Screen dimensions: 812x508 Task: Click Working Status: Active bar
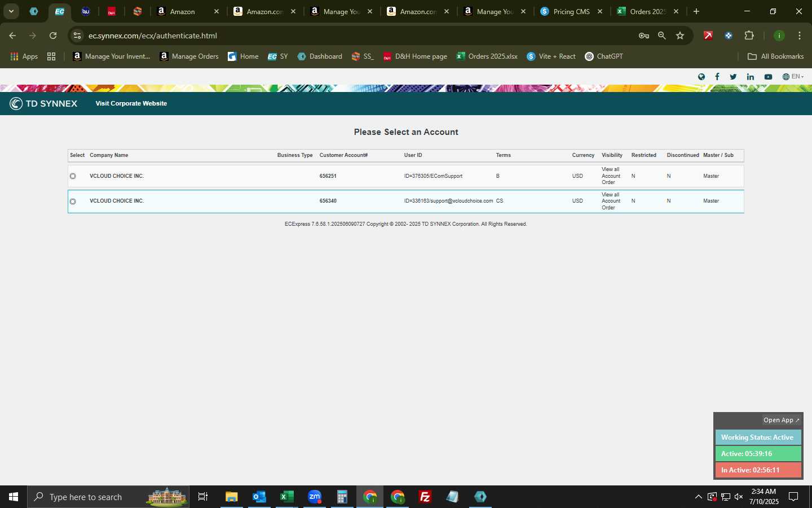coord(758,437)
